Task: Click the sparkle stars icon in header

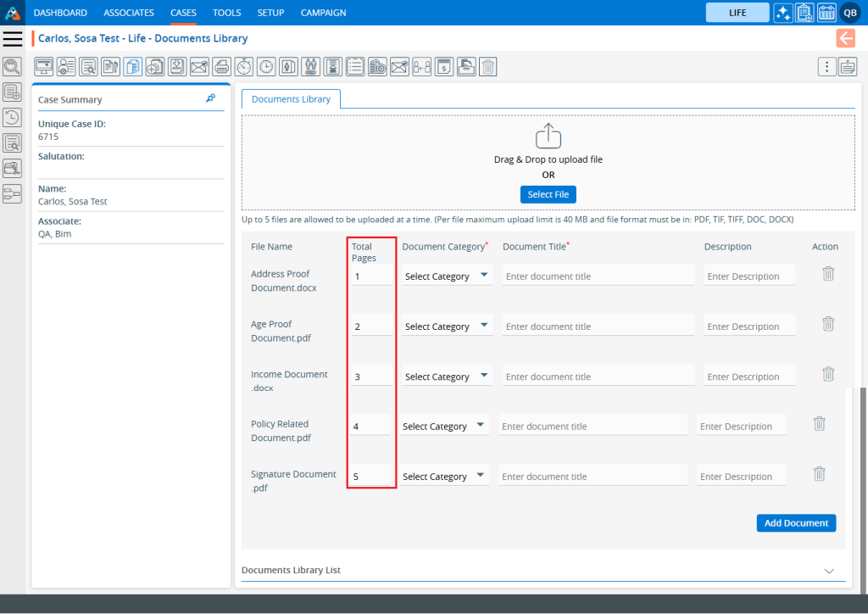Action: point(783,13)
